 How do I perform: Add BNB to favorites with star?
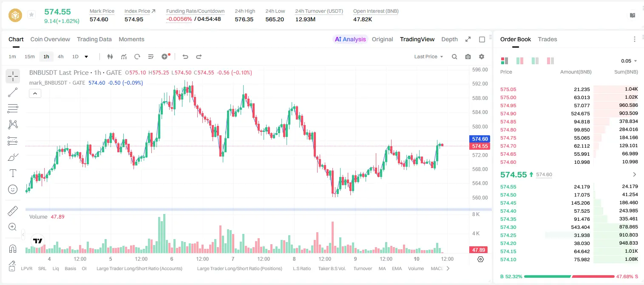[x=31, y=15]
